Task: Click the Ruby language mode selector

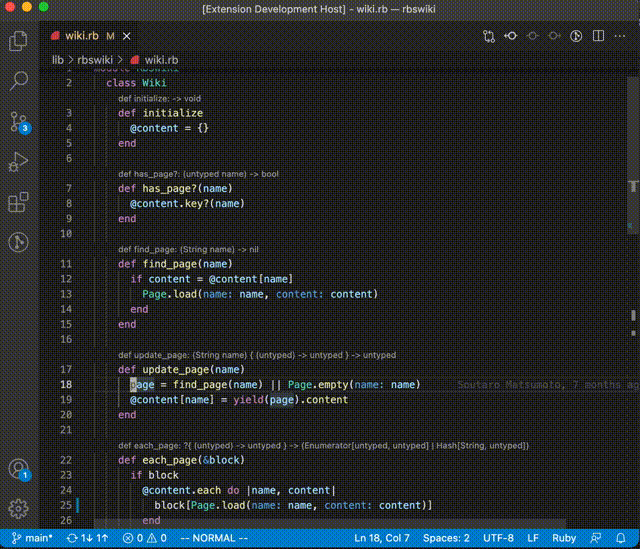Action: [x=564, y=538]
